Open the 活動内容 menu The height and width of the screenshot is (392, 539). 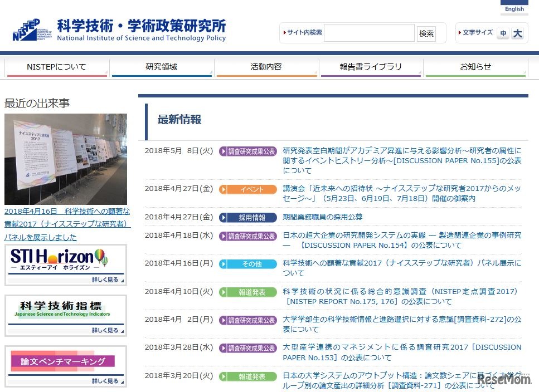click(266, 67)
